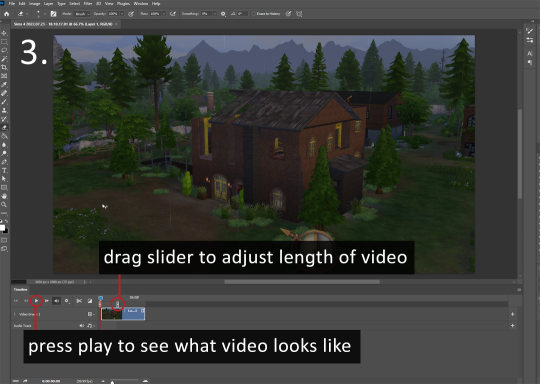Screen dimensions: 540x384
Task: Select the Healing Brush tool
Action: click(4, 93)
